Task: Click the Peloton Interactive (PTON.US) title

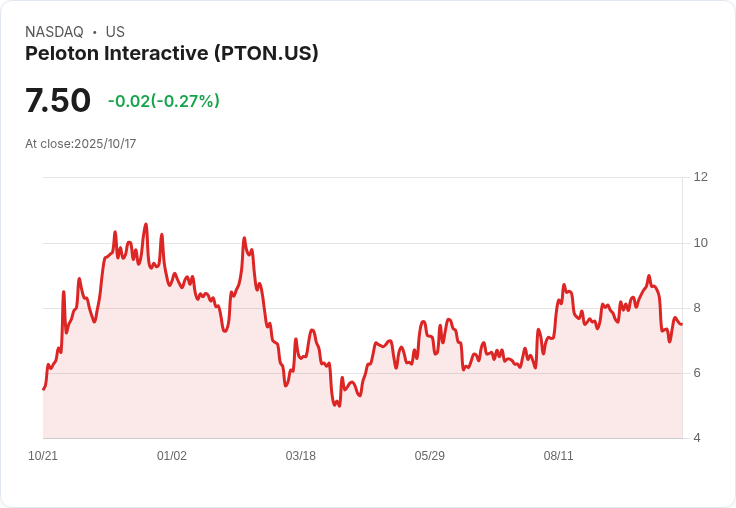Action: 171,54
